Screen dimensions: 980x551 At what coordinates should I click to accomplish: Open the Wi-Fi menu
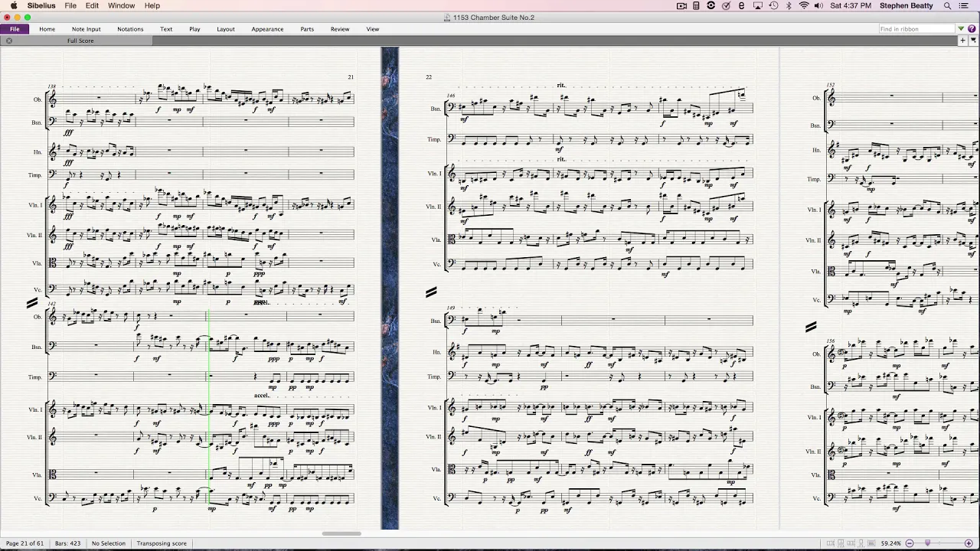coord(804,5)
